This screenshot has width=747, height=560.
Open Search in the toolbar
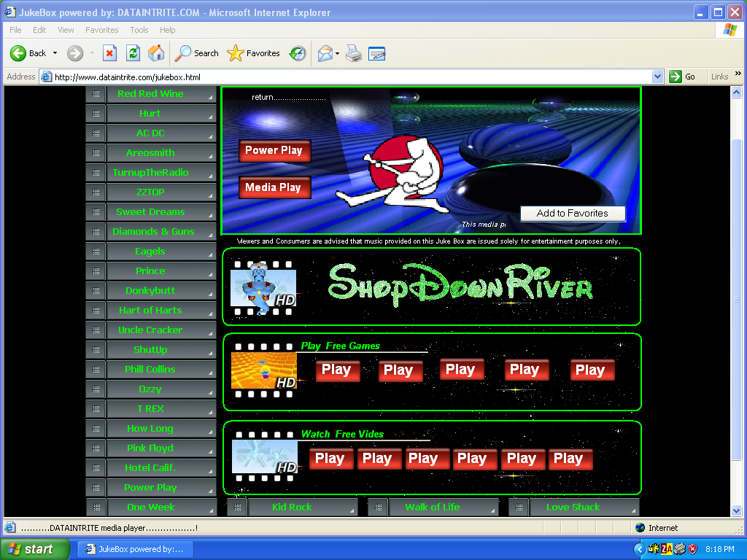pos(196,53)
